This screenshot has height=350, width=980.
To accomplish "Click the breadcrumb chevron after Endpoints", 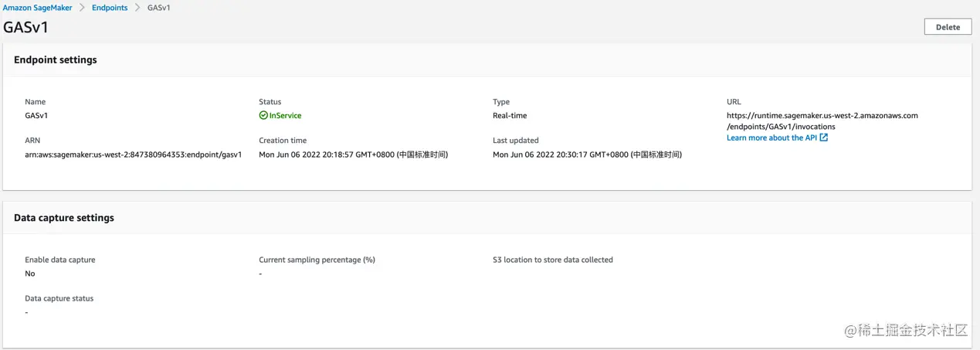I will (137, 8).
